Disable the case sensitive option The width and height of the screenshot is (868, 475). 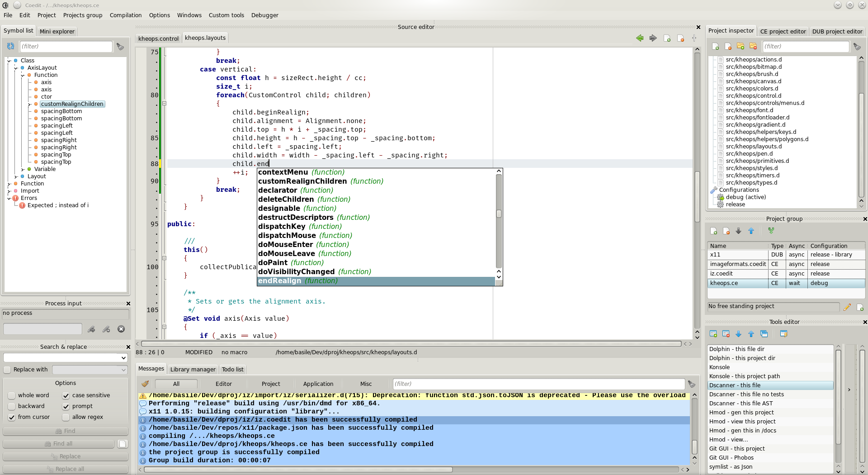tap(66, 395)
